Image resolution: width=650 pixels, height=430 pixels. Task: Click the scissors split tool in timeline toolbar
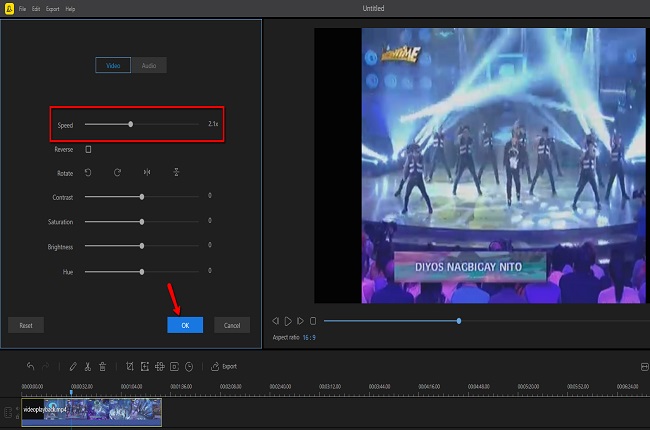click(88, 366)
